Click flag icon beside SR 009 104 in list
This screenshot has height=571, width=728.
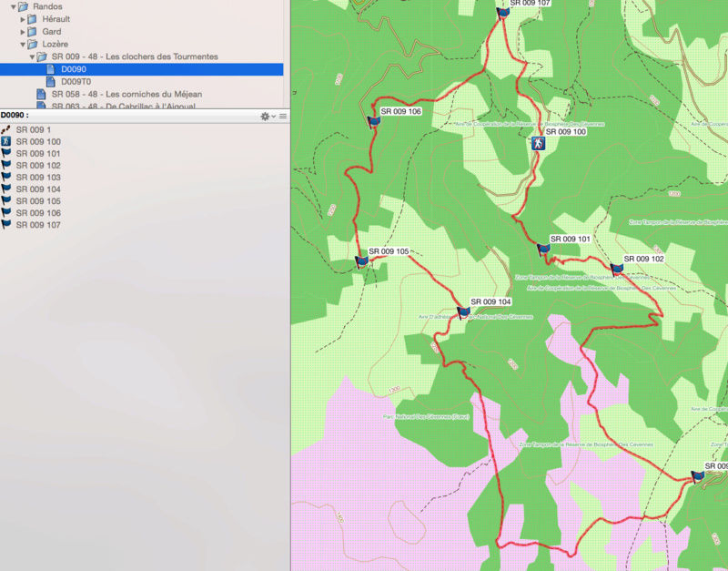click(x=5, y=189)
